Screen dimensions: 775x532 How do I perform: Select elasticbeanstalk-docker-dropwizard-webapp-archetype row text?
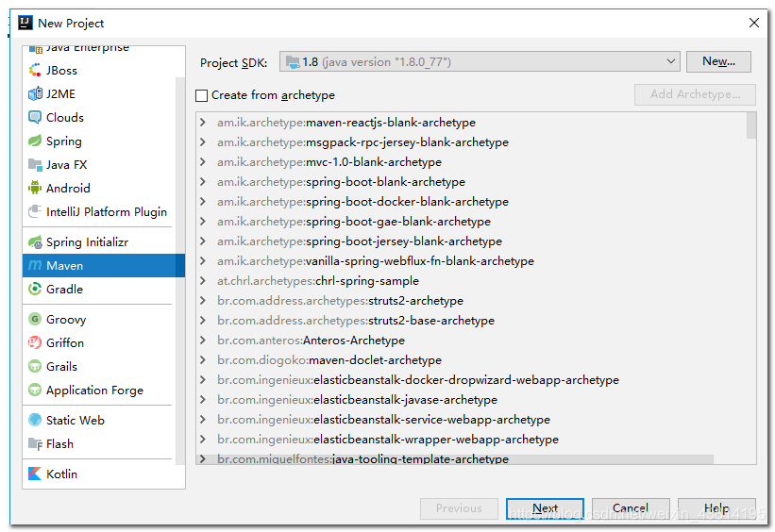point(418,380)
